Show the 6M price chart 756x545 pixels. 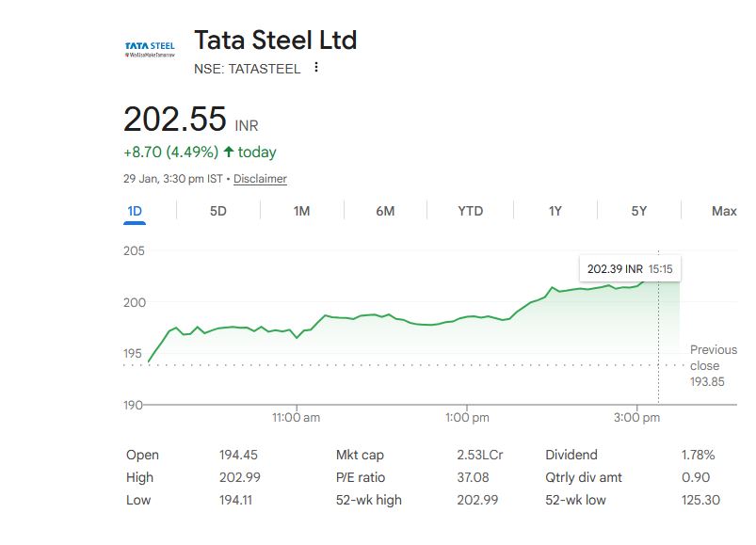click(x=385, y=212)
